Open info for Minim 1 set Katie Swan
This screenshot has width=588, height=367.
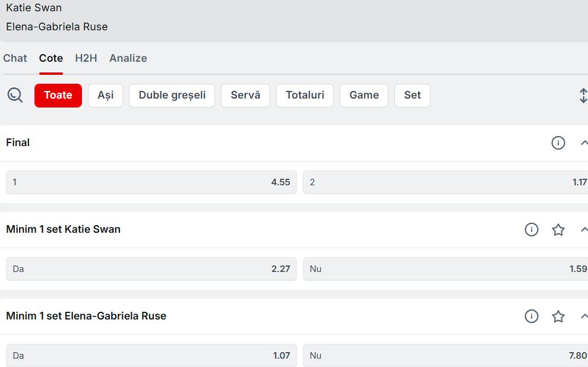(531, 230)
